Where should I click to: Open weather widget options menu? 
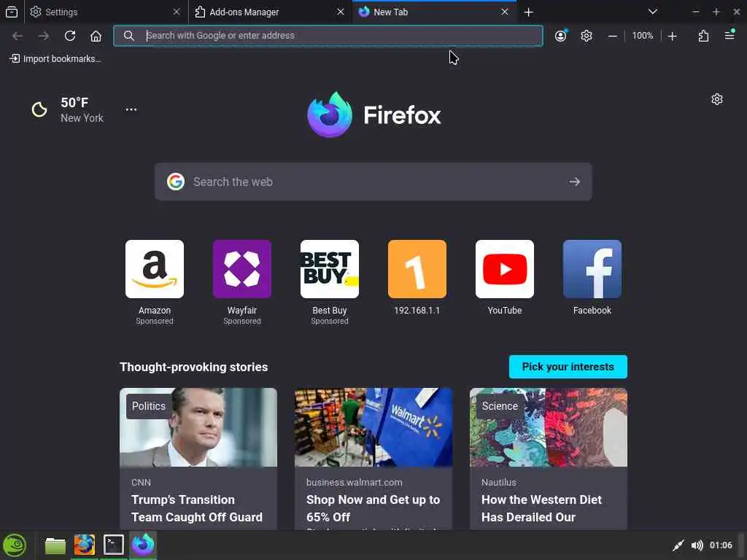(x=131, y=109)
